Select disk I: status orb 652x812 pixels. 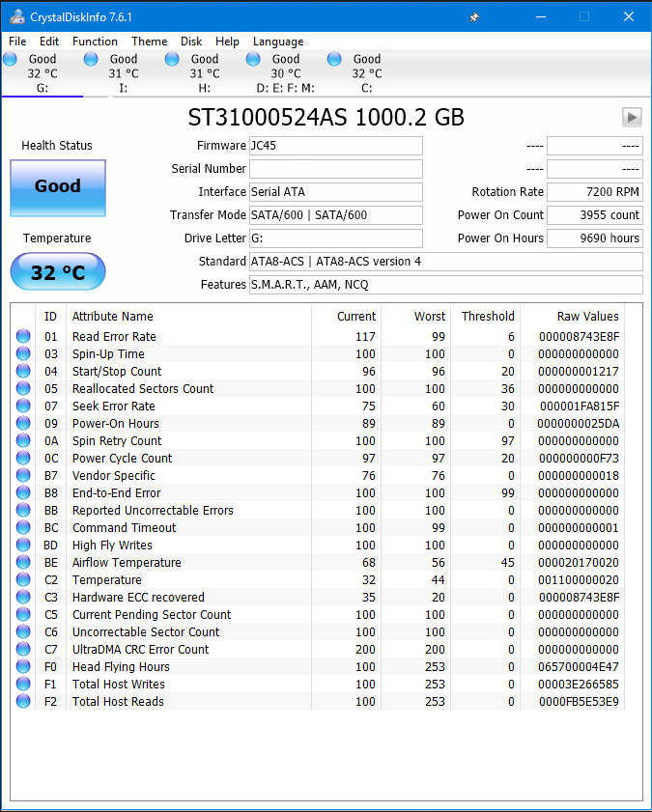pos(91,59)
